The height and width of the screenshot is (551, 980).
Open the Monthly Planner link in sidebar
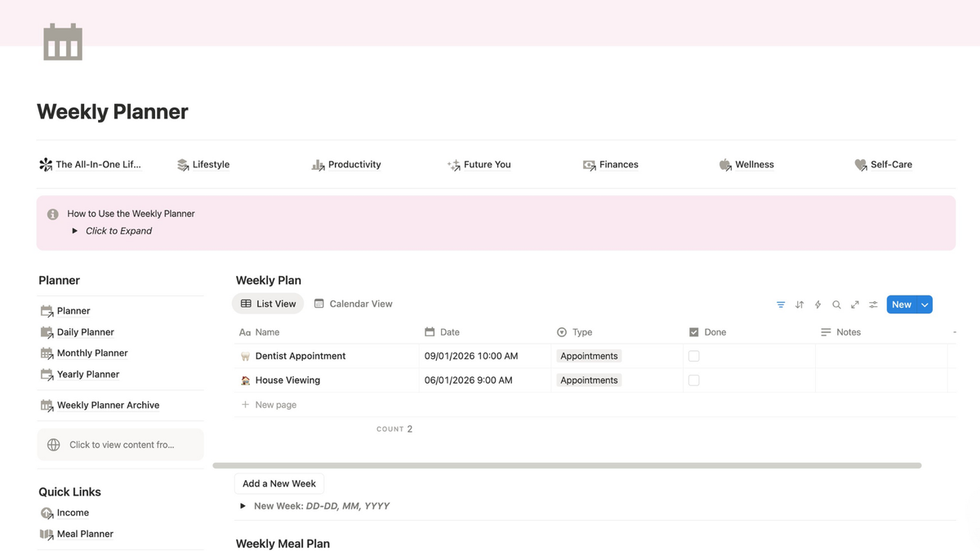[91, 353]
